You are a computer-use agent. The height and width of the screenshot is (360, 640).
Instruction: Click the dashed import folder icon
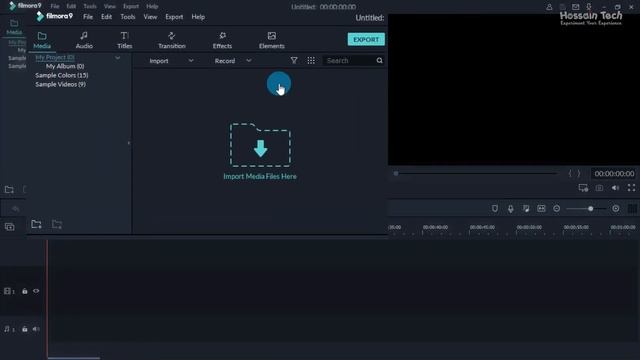click(x=260, y=145)
